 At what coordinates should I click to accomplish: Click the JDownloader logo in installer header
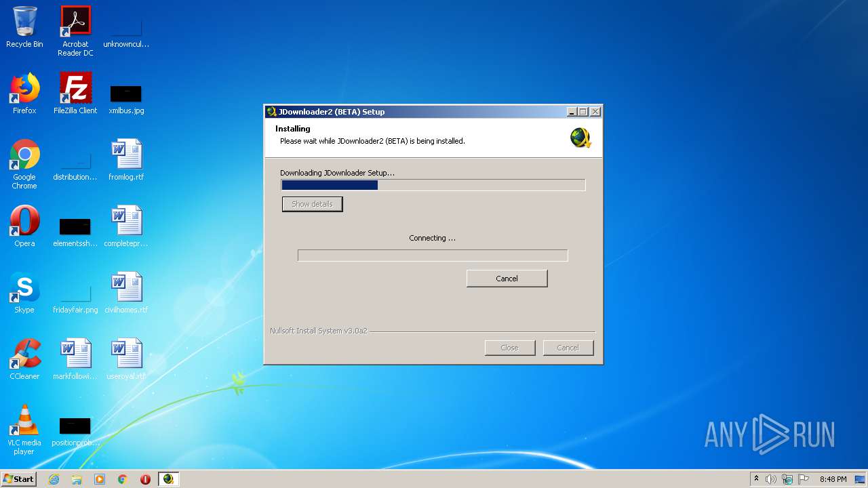click(x=580, y=138)
